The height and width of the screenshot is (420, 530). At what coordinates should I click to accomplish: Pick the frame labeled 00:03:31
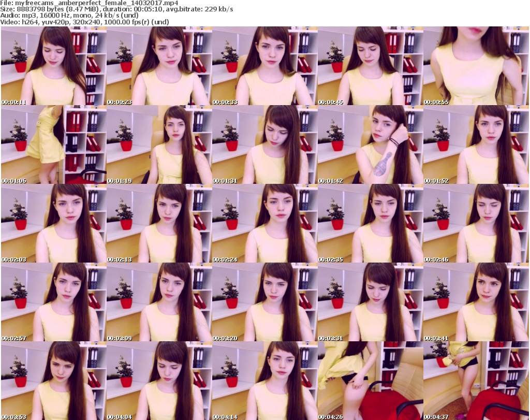click(371, 302)
